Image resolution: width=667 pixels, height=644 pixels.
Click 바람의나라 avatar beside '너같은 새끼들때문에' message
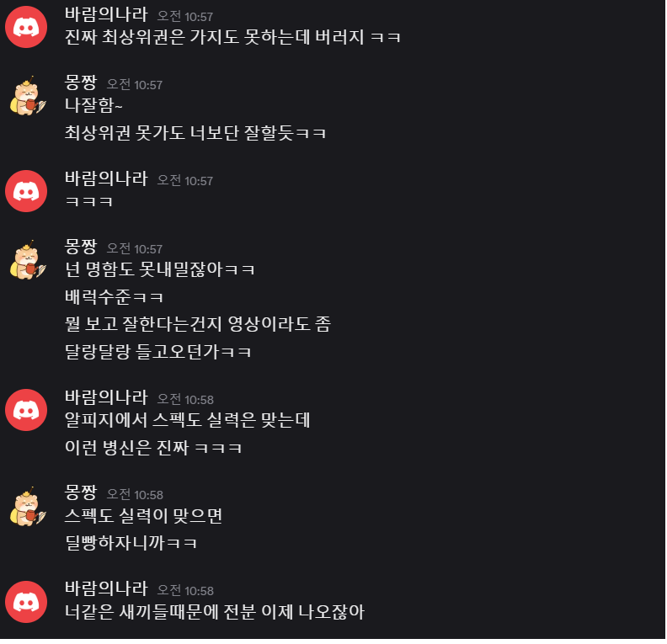[x=26, y=602]
